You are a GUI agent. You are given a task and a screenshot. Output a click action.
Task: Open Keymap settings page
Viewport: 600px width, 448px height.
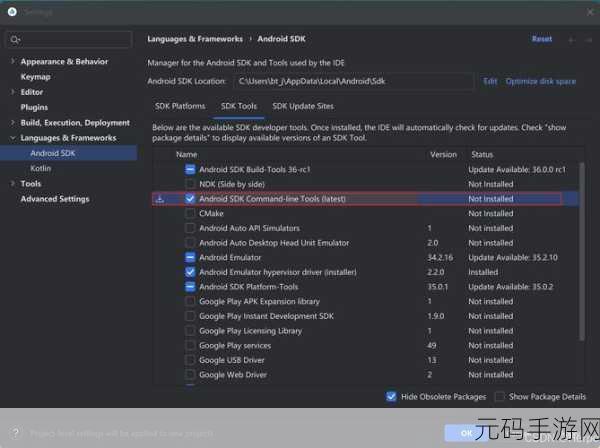point(36,77)
